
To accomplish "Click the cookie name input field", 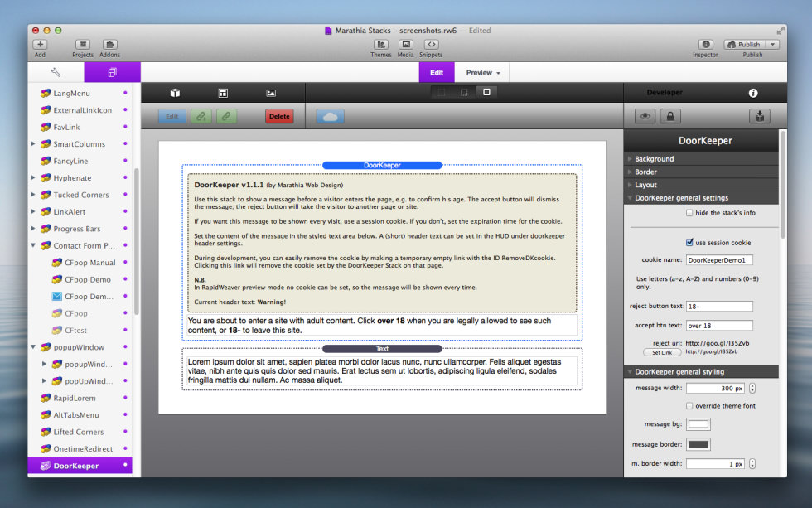I will (719, 260).
